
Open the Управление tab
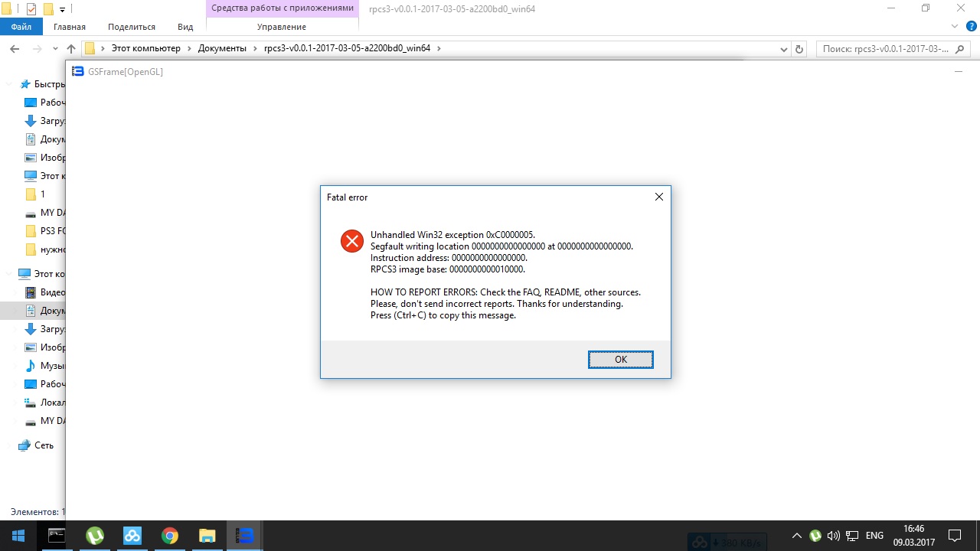coord(282,27)
